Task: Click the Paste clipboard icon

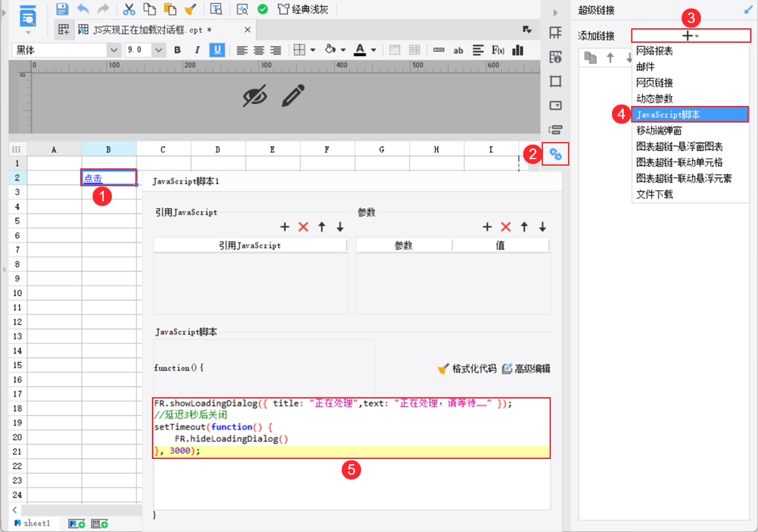Action: point(170,9)
